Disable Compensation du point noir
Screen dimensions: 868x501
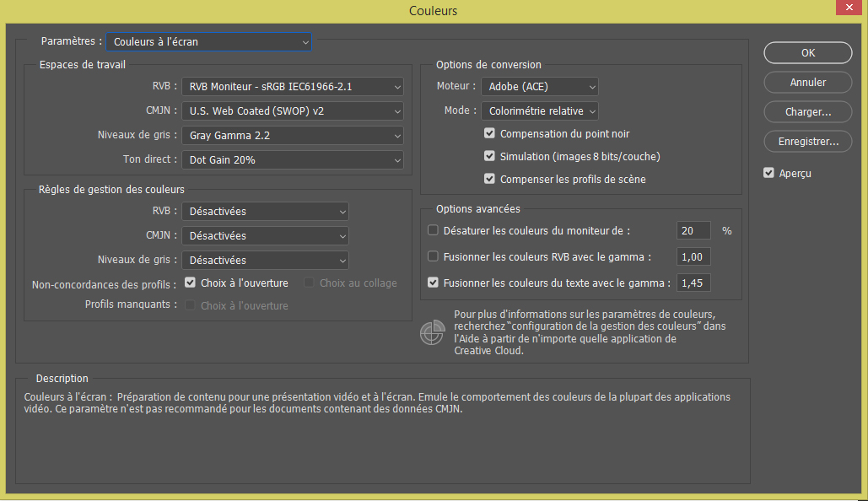[x=491, y=132]
